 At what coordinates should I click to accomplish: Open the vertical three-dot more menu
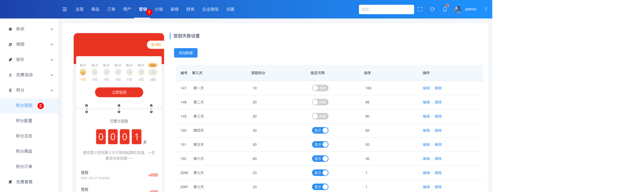pyautogui.click(x=486, y=9)
